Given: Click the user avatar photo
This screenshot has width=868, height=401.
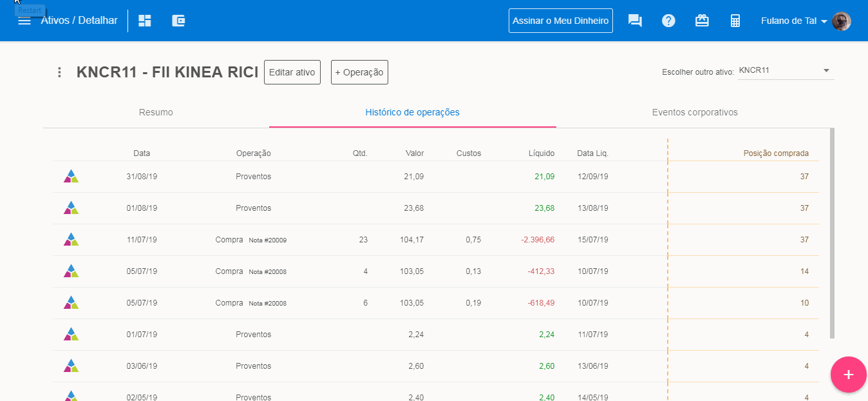Looking at the screenshot, I should pyautogui.click(x=841, y=21).
